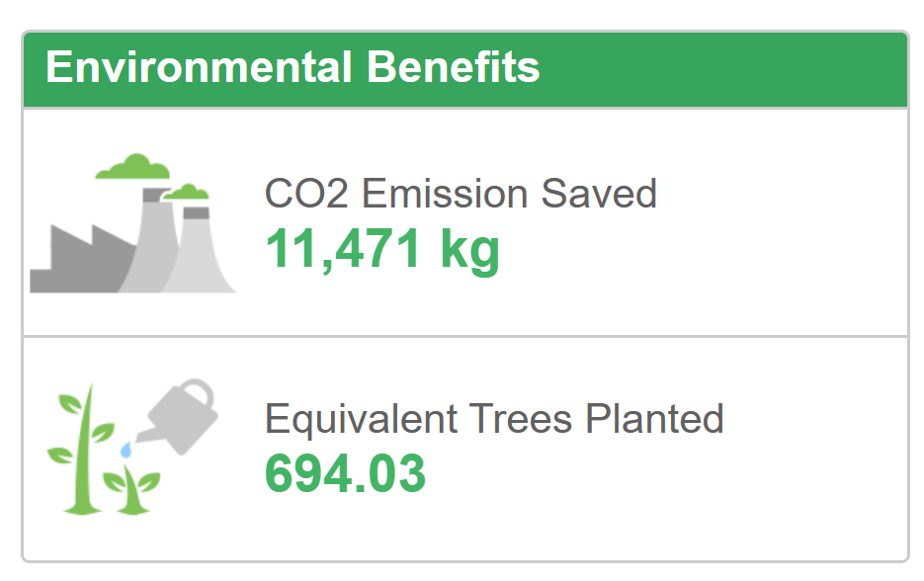Viewport: 924px width, 581px height.
Task: Click the dark gray factory building shape
Action: tap(80, 259)
